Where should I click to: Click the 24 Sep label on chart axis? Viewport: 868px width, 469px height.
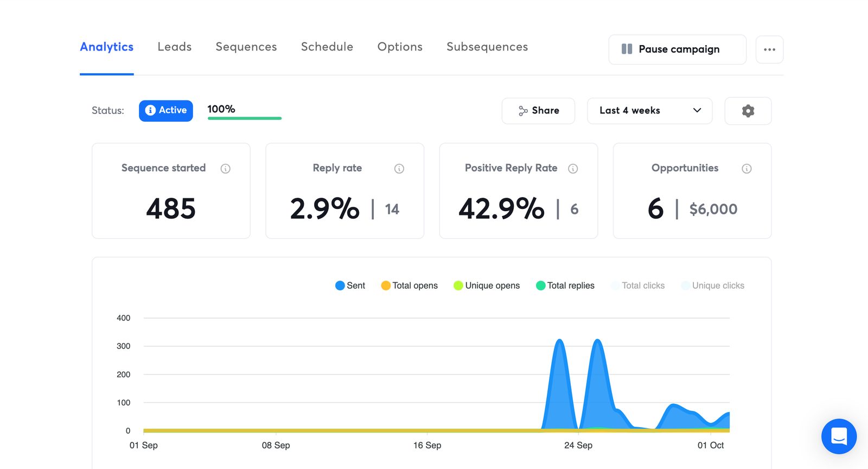[578, 446]
